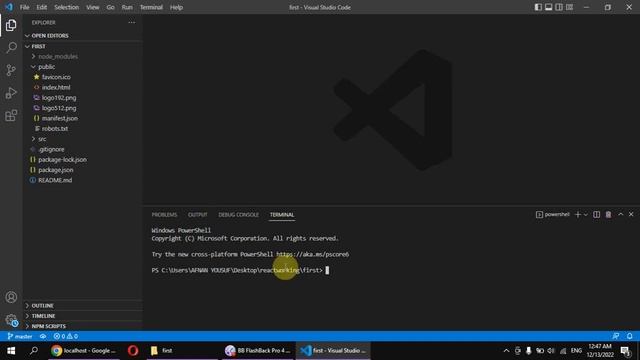Open the Manage gear icon
640x360 pixels.
coord(11,320)
